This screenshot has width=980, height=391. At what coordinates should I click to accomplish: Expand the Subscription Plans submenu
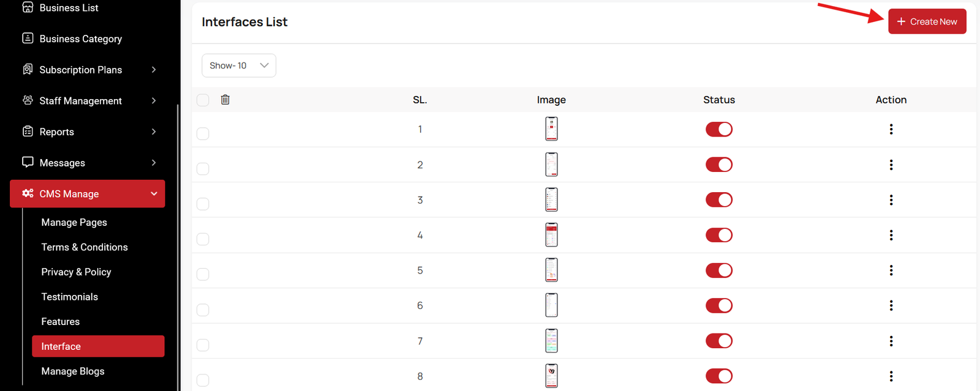coord(153,70)
